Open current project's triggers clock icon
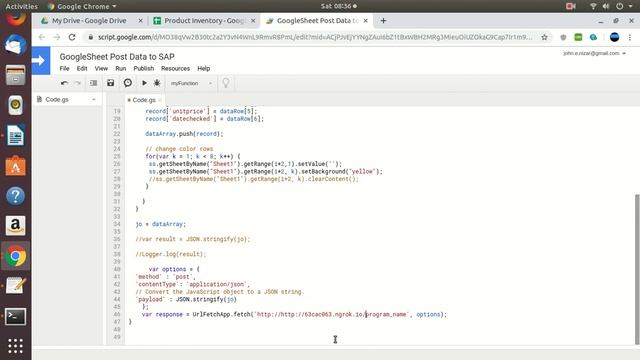The width and height of the screenshot is (640, 360). pyautogui.click(x=128, y=83)
